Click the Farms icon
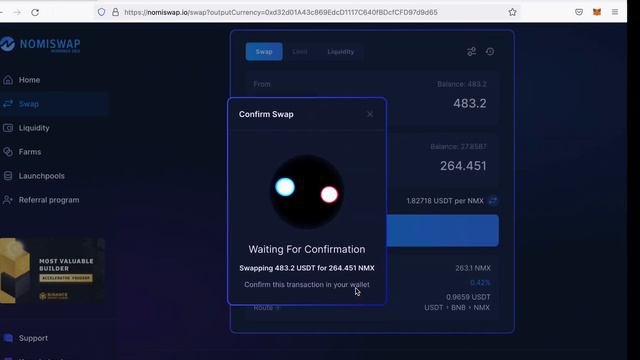The width and height of the screenshot is (640, 360). coord(8,152)
